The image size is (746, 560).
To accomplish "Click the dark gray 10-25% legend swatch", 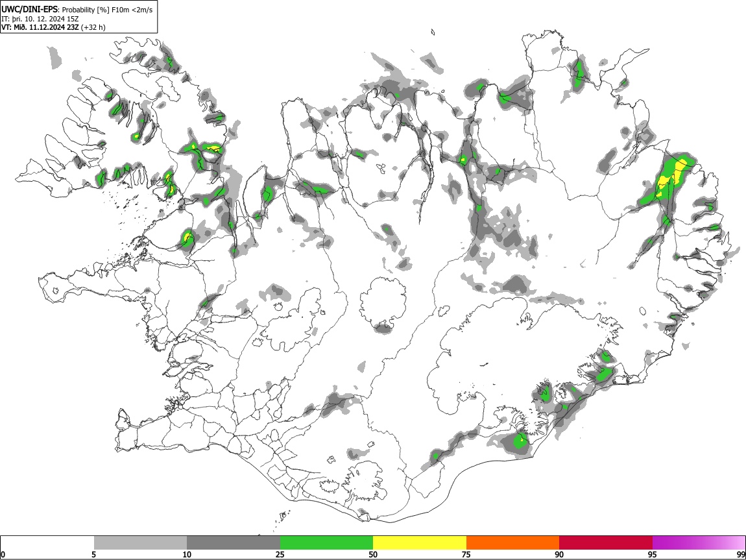I will tap(234, 542).
